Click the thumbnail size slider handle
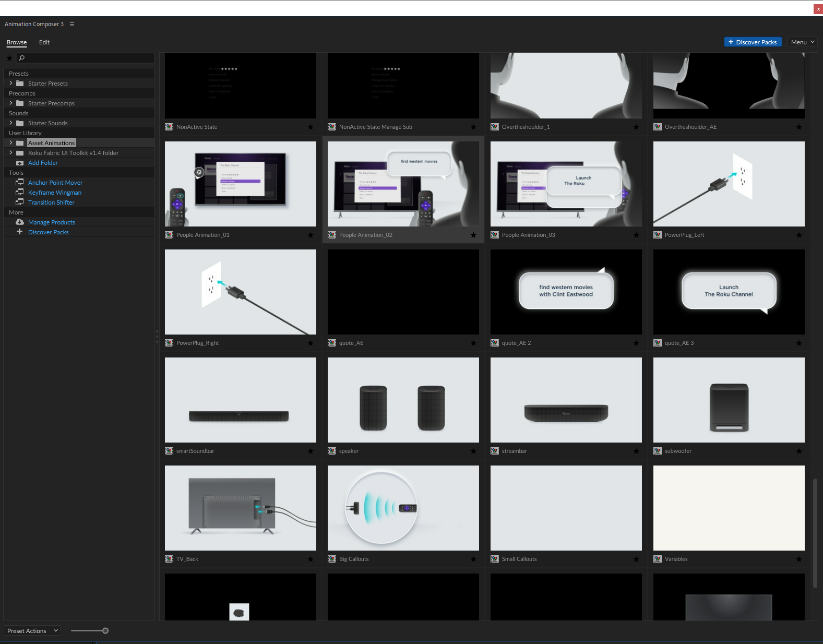This screenshot has height=644, width=823. click(105, 630)
